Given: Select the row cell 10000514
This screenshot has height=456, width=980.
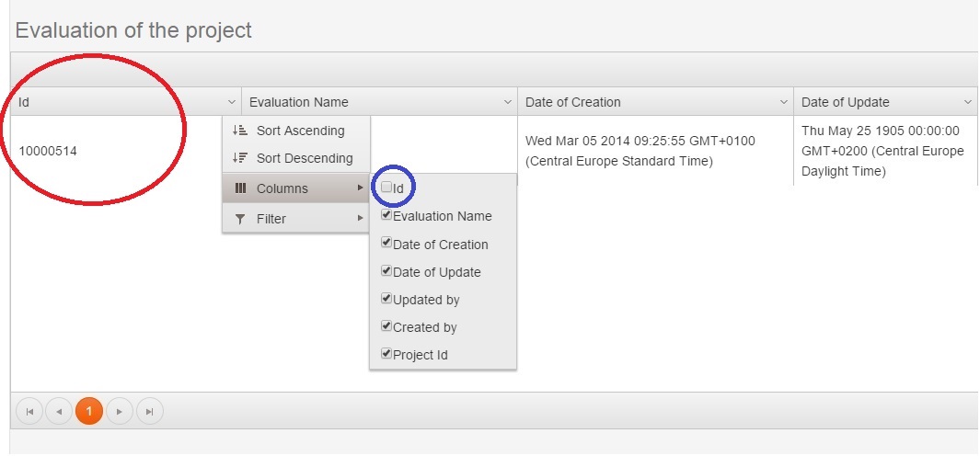Looking at the screenshot, I should (x=48, y=151).
